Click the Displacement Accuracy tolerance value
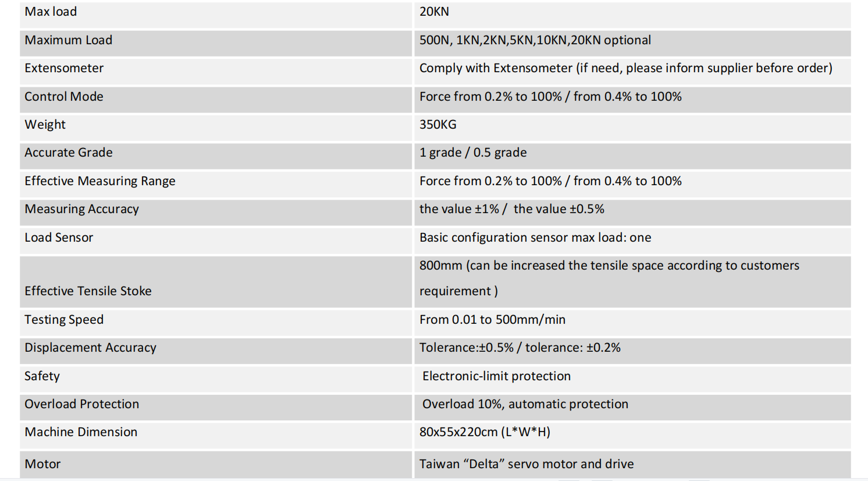This screenshot has height=481, width=868. (520, 348)
